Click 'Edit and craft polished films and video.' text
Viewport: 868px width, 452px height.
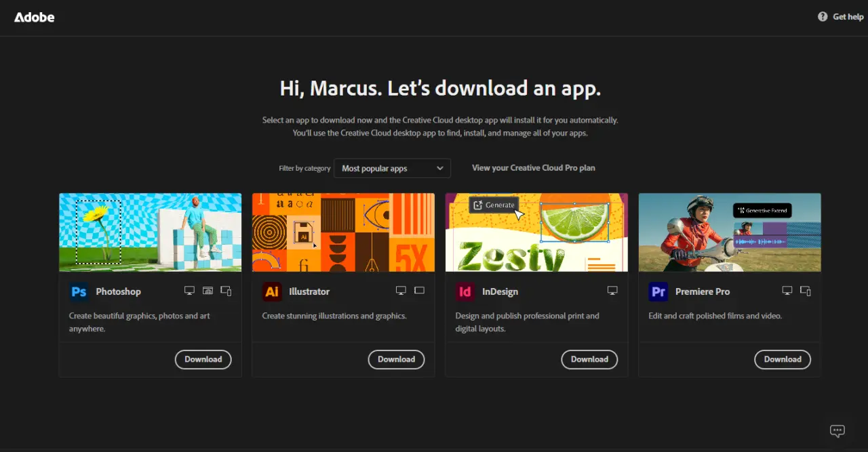[715, 316]
